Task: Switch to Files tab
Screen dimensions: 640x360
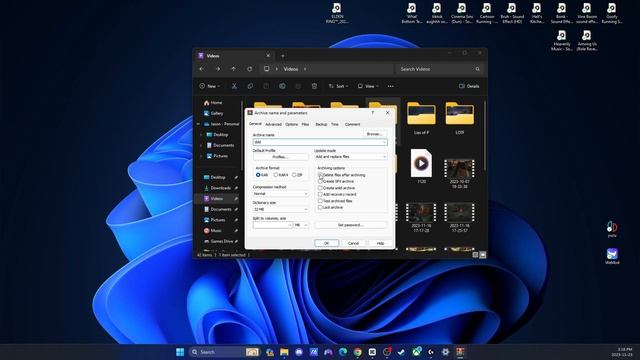Action: (305, 124)
